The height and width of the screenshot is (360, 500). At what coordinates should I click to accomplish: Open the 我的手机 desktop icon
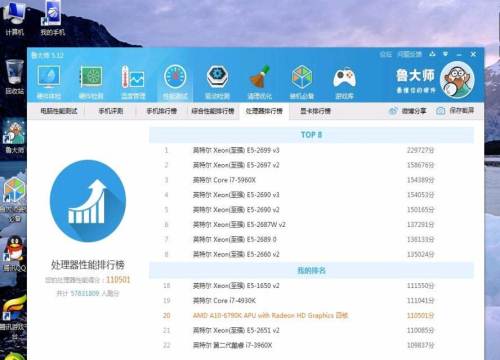(x=52, y=18)
